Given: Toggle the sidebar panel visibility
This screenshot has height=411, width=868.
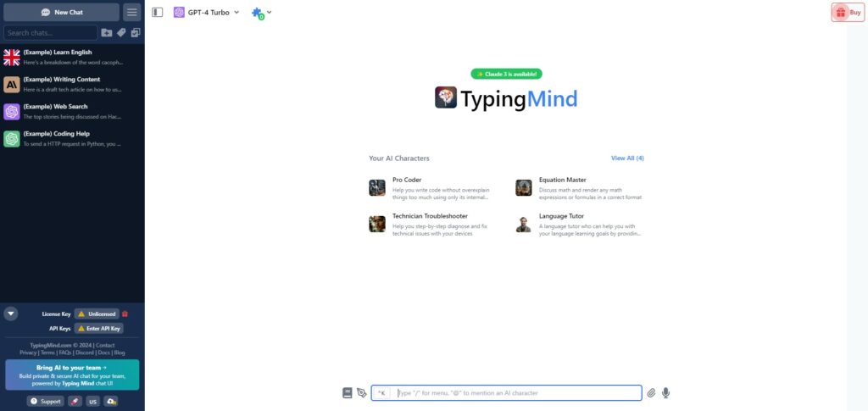Looking at the screenshot, I should [158, 13].
